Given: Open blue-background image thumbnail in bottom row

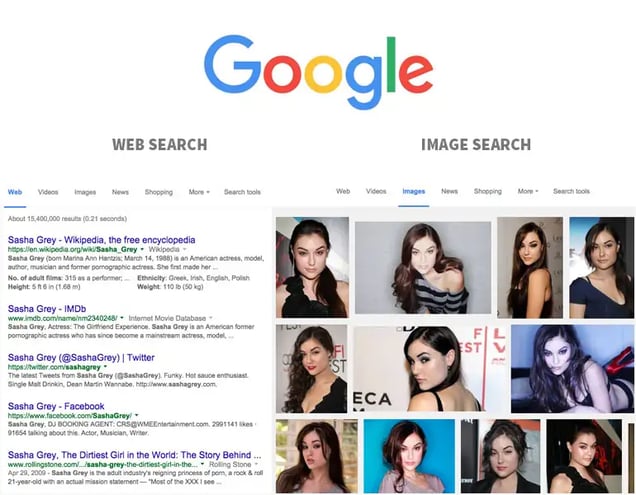Looking at the screenshot, I should tap(409, 456).
